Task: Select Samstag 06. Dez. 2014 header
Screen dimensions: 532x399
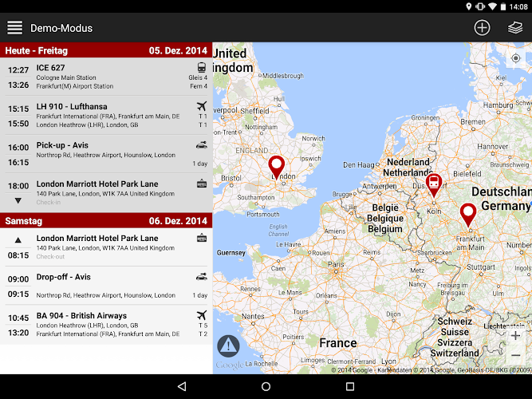Action: [106, 221]
